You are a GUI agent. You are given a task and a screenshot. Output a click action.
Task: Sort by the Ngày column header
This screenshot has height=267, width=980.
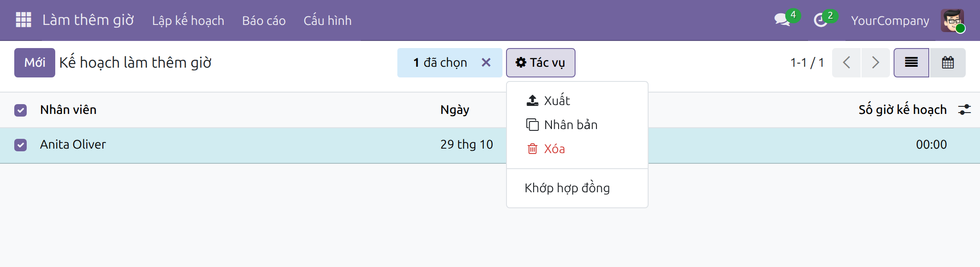(455, 109)
